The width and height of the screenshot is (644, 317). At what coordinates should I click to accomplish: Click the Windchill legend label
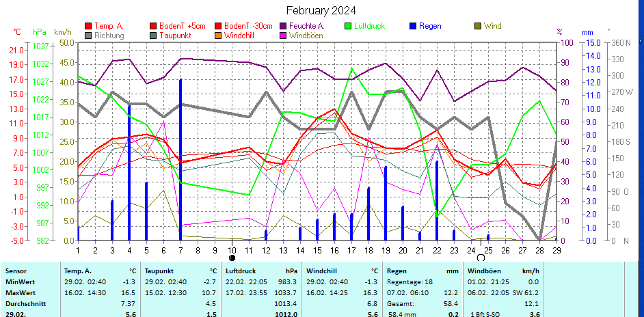[x=239, y=36]
